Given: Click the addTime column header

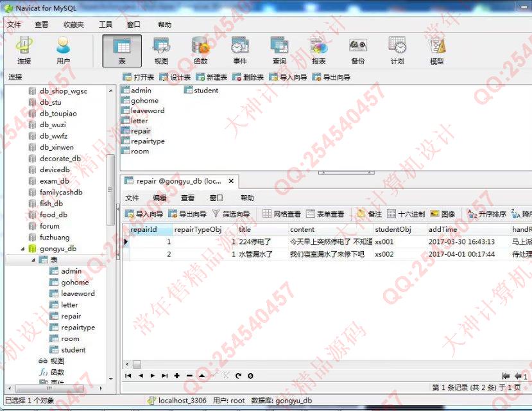Looking at the screenshot, I should click(x=468, y=229).
